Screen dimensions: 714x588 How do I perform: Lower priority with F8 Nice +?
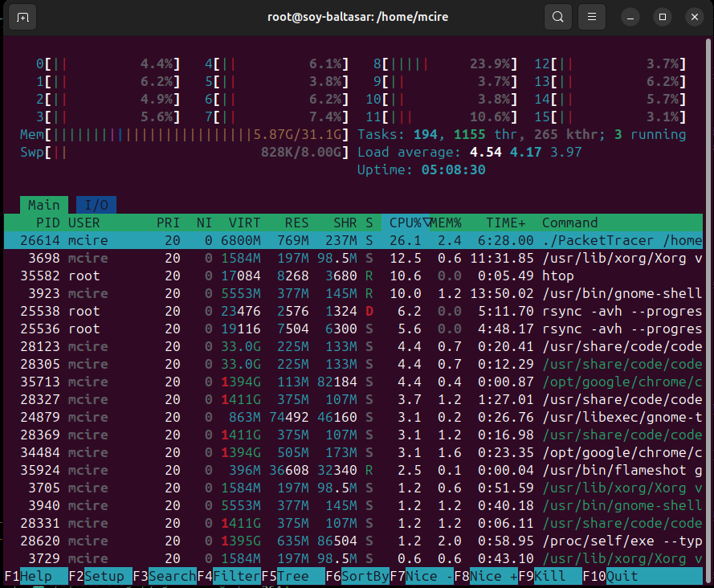486,576
